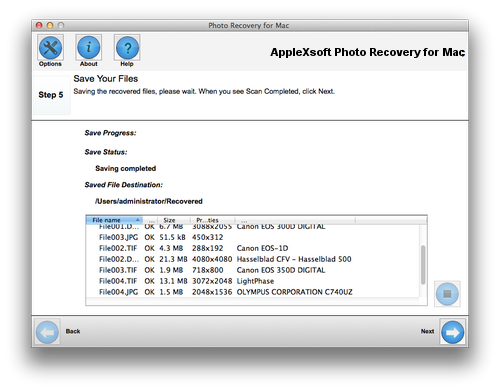The image size is (500, 391).
Task: Click the 1.9 MB size value
Action: click(171, 270)
